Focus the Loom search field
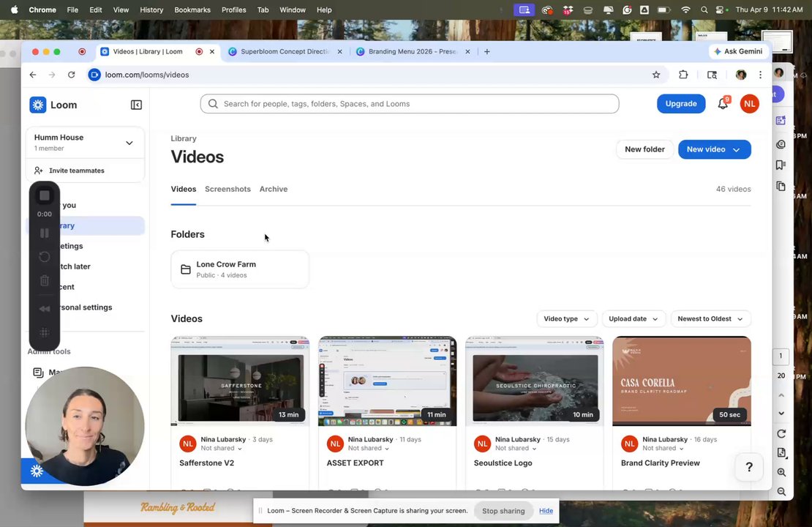Screen dimensions: 812x527 [410, 104]
